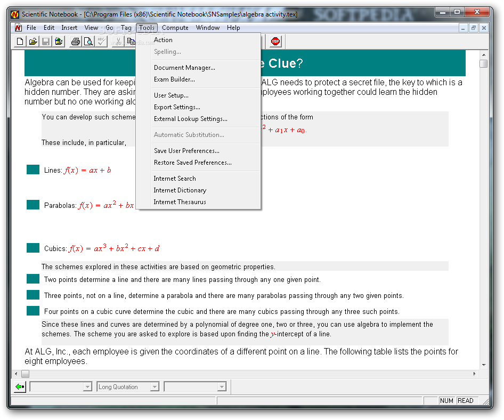Click teal bullet beside 'Two points determine a line'
Screen dimensions: 504x420
pyautogui.click(x=33, y=279)
